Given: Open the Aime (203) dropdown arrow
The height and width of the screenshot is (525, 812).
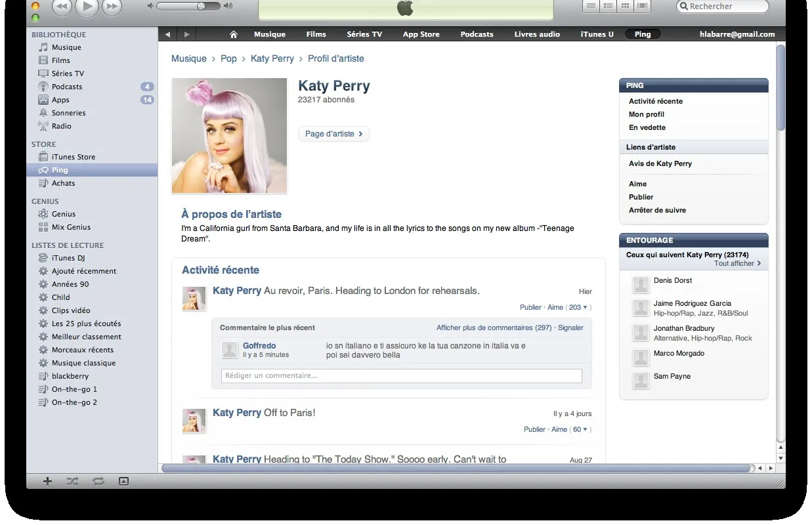Looking at the screenshot, I should pos(585,307).
